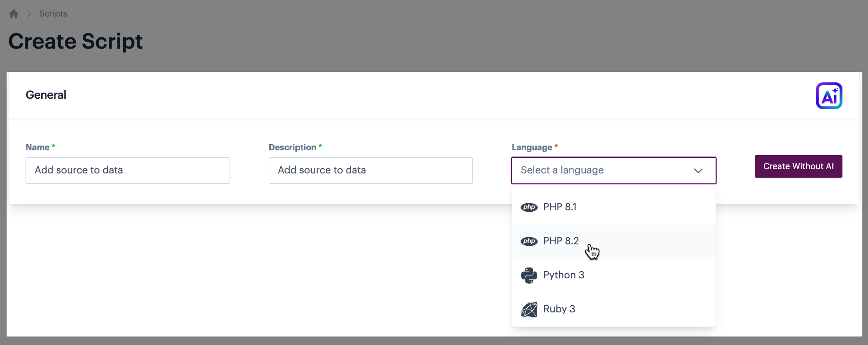868x345 pixels.
Task: Click the Python snake logo icon
Action: click(529, 276)
